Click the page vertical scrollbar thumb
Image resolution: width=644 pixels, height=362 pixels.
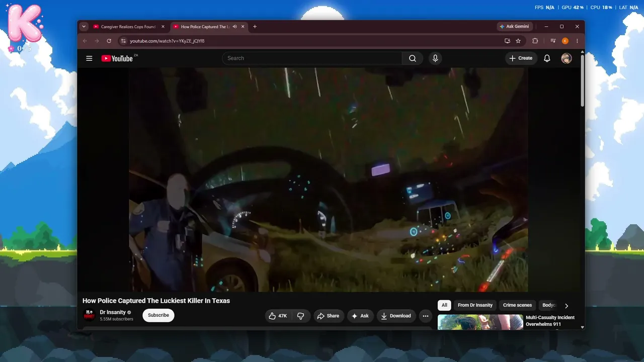tap(583, 80)
